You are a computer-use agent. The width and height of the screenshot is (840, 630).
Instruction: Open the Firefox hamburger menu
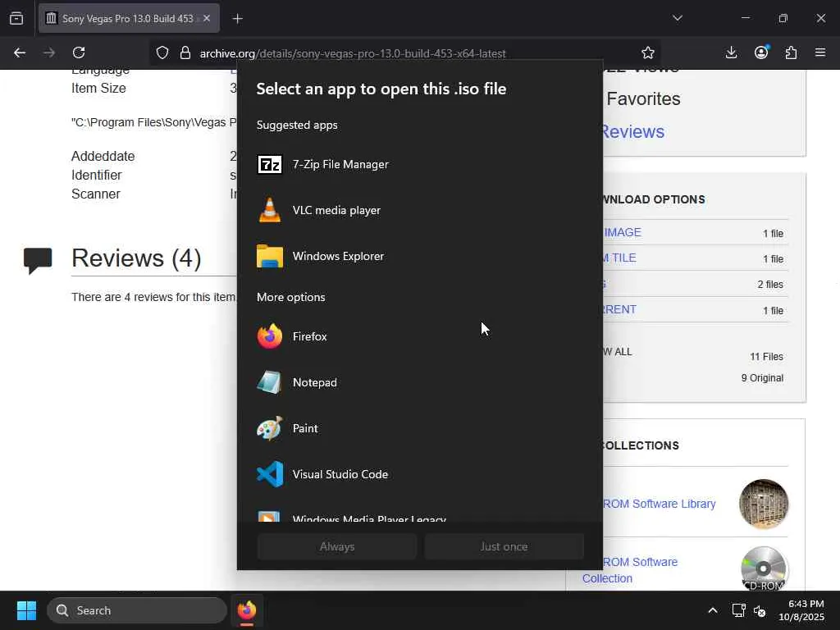(x=820, y=52)
